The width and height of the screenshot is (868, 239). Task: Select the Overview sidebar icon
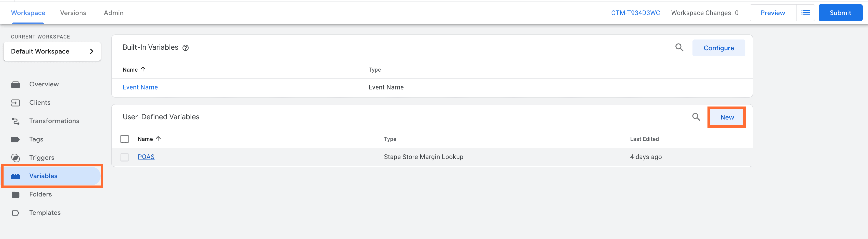point(16,84)
